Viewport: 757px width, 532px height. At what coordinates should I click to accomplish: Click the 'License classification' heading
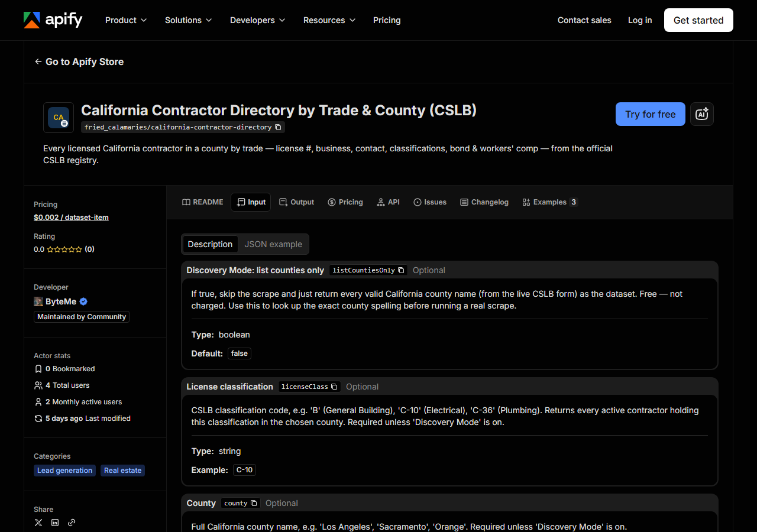[229, 387]
